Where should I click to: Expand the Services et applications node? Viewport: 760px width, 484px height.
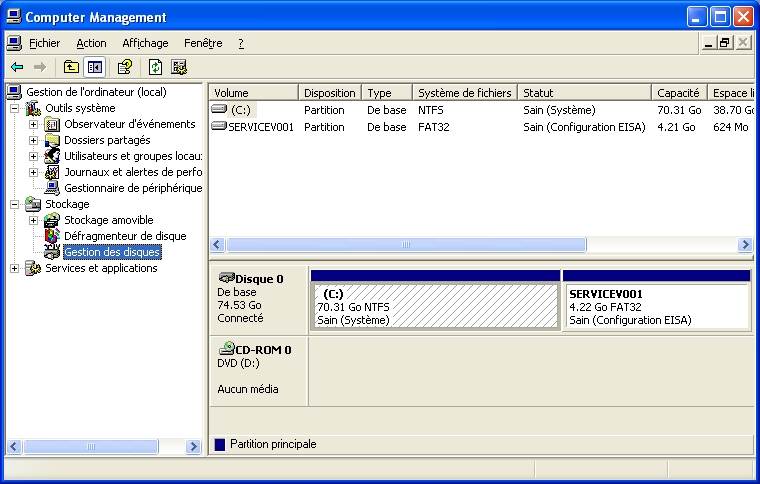tap(14, 268)
